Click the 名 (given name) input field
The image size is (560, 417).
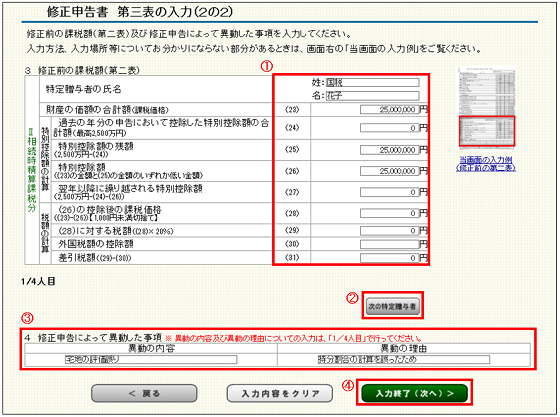[x=372, y=96]
